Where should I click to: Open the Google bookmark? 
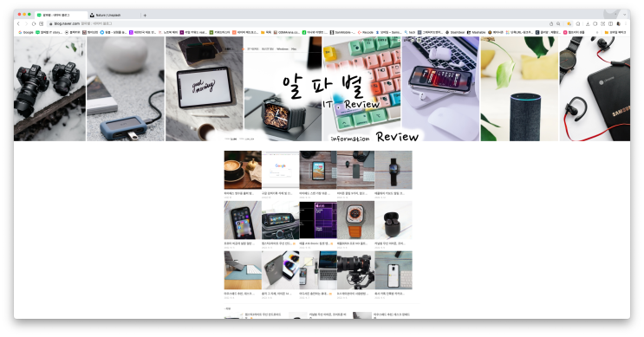[x=25, y=32]
